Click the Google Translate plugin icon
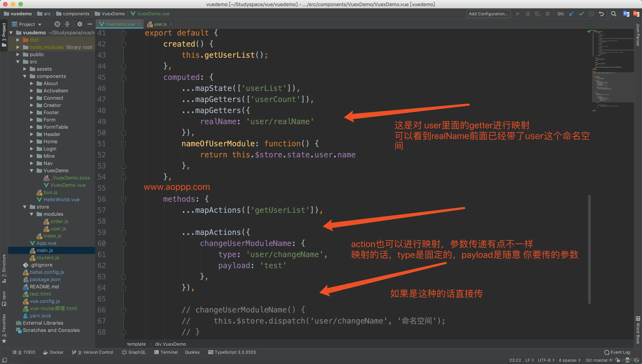This screenshot has width=642, height=364. (626, 14)
